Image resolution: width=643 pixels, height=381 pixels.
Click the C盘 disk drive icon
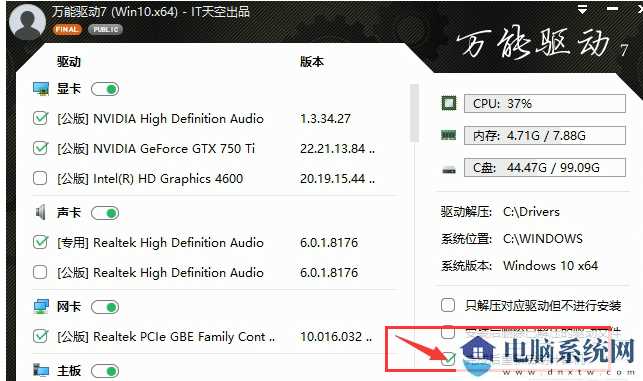coord(449,169)
